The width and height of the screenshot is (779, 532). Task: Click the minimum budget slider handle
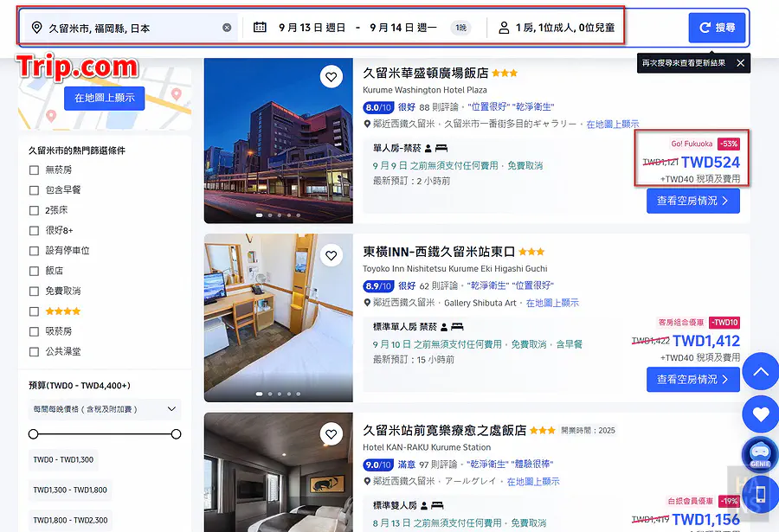33,434
